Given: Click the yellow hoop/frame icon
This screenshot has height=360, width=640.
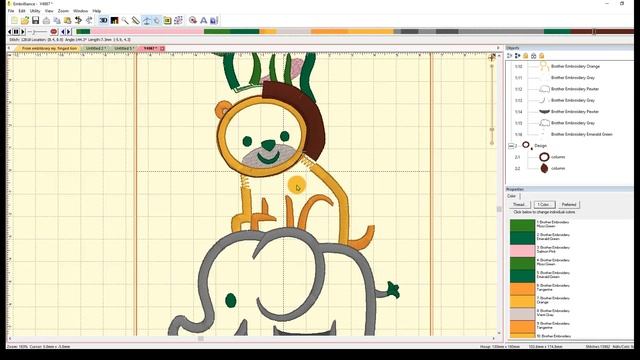Looking at the screenshot, I should click(167, 20).
